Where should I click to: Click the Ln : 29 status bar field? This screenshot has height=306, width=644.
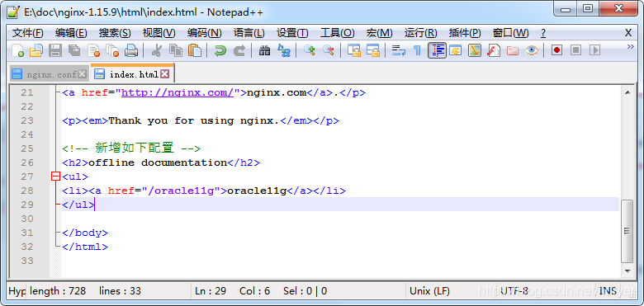click(211, 291)
